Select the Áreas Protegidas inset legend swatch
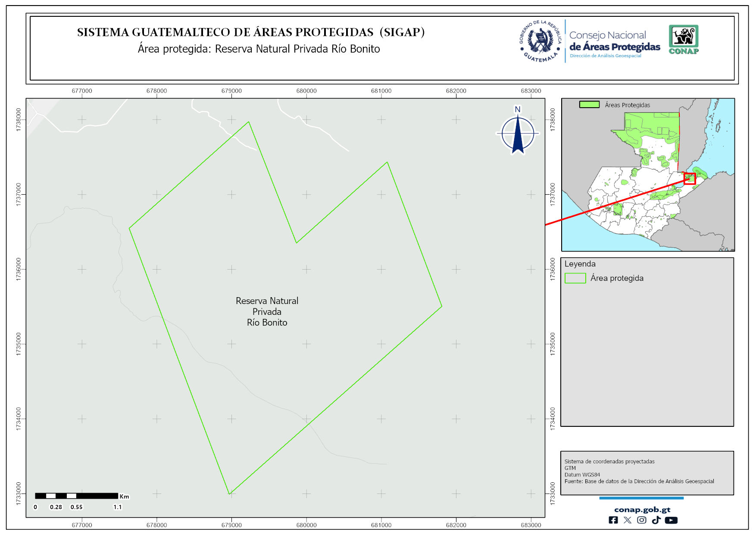This screenshot has width=756, height=534. click(589, 105)
